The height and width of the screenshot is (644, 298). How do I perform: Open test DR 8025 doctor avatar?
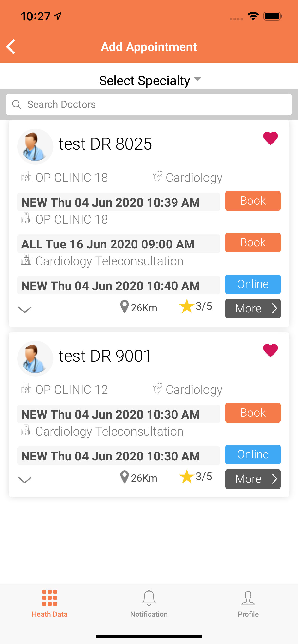[35, 146]
